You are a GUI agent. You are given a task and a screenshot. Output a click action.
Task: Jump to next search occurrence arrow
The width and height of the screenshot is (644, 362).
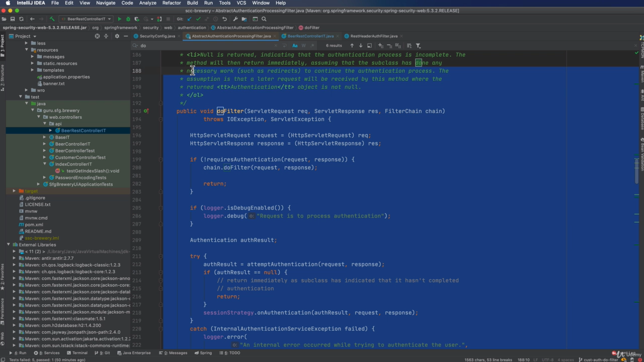360,46
